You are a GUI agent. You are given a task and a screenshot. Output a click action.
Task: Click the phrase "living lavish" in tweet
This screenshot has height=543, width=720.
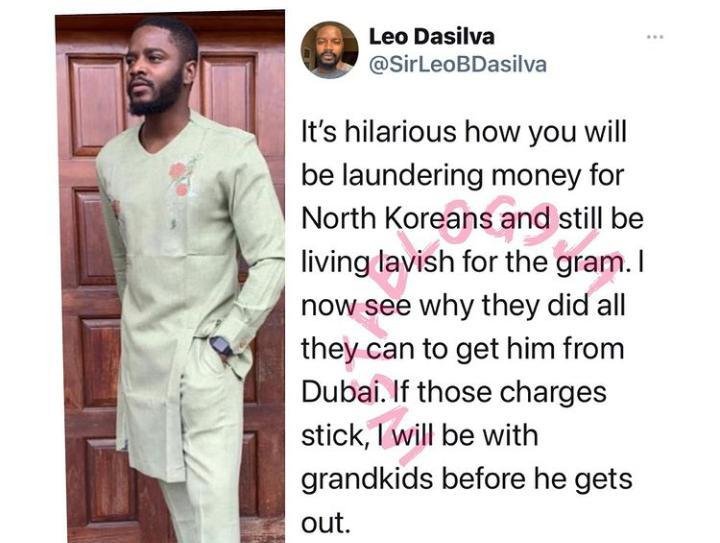[371, 263]
